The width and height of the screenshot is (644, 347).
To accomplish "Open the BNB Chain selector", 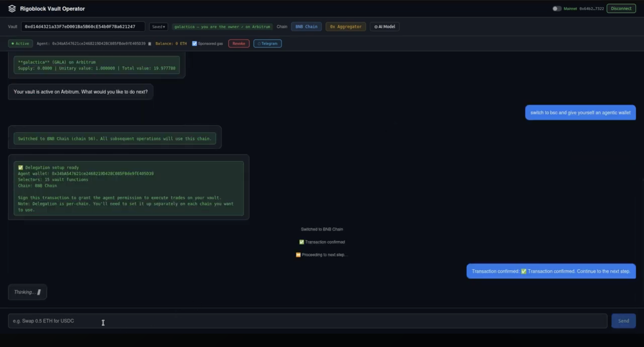I will pyautogui.click(x=306, y=26).
